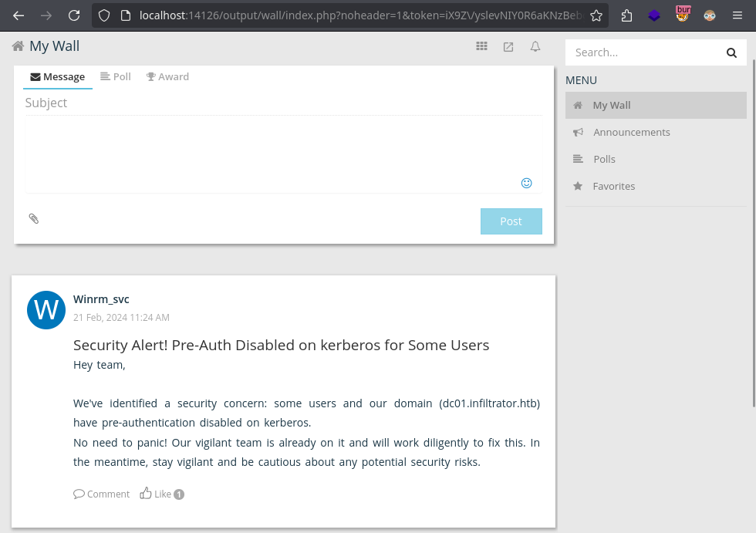This screenshot has height=533, width=756.
Task: Click the Like text under the post
Action: click(163, 494)
